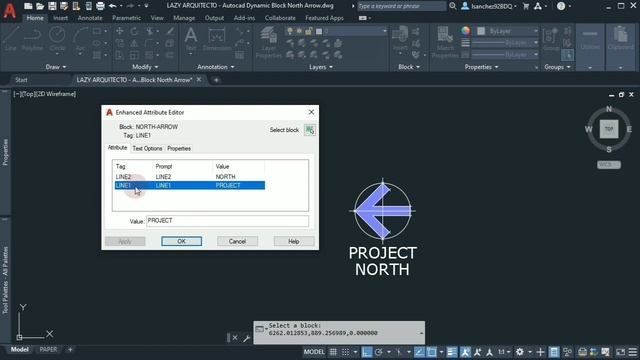This screenshot has width=640, height=360.
Task: Select the Arc tool in the Draw panel
Action: pos(80,39)
